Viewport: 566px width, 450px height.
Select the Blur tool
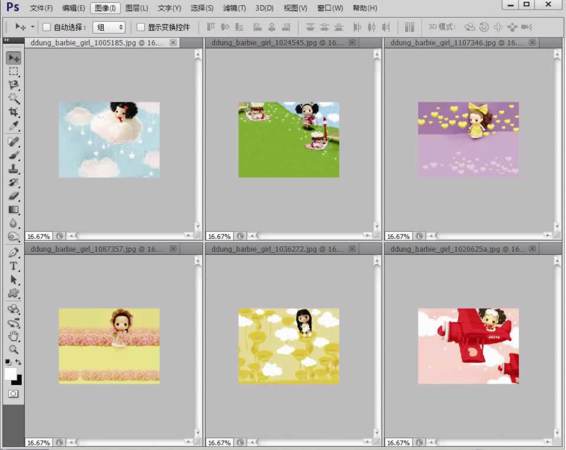point(14,223)
